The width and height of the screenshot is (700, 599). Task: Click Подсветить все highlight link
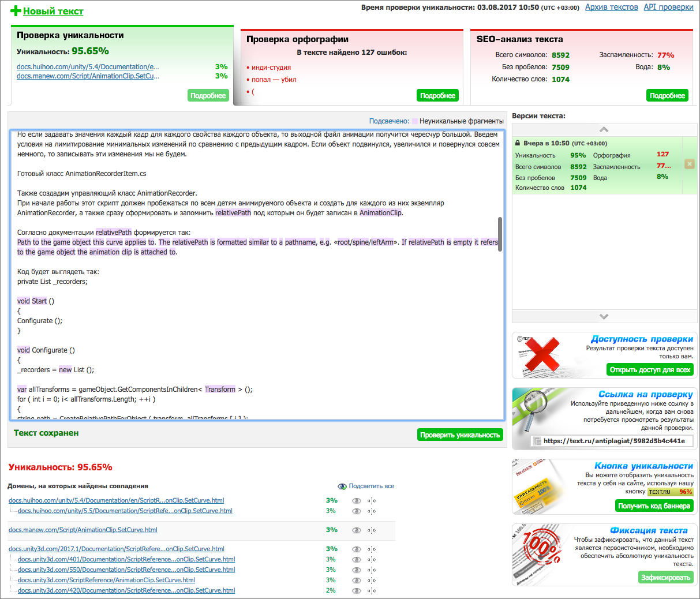372,486
